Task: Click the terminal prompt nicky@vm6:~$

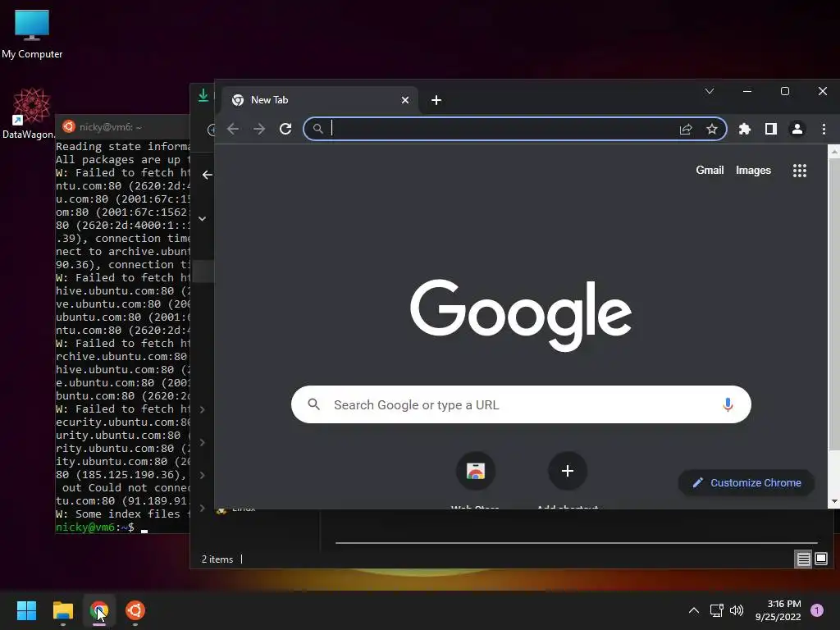Action: tap(95, 527)
